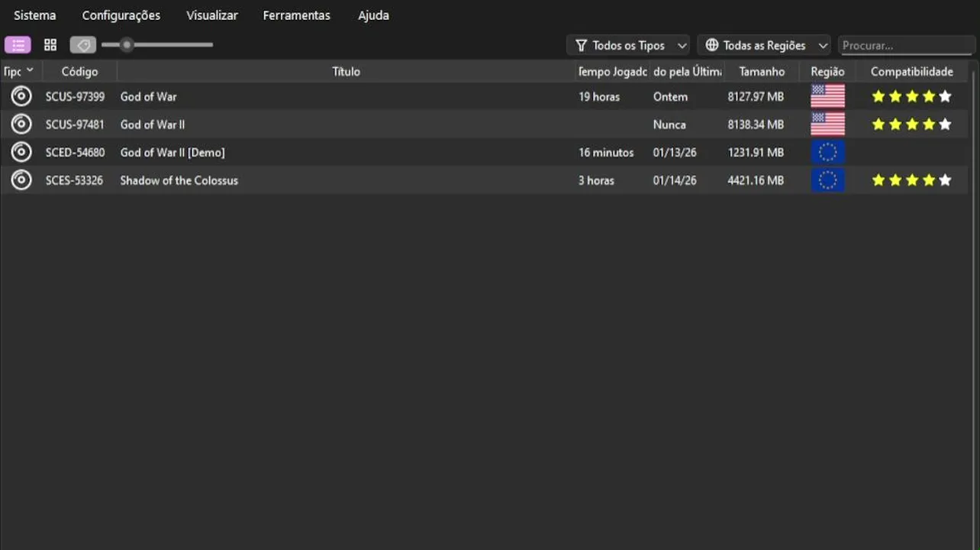Click the 1231.91 MB size cell
The image size is (980, 550).
[756, 152]
